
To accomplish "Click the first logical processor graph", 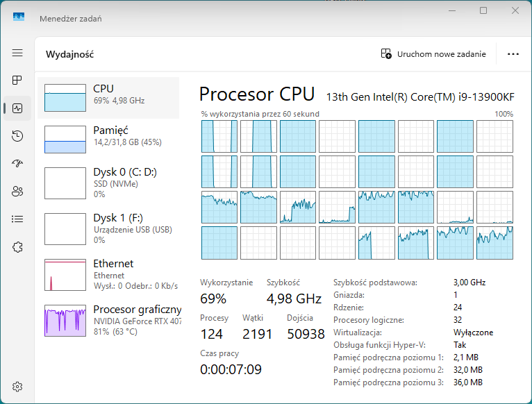I will (x=219, y=136).
